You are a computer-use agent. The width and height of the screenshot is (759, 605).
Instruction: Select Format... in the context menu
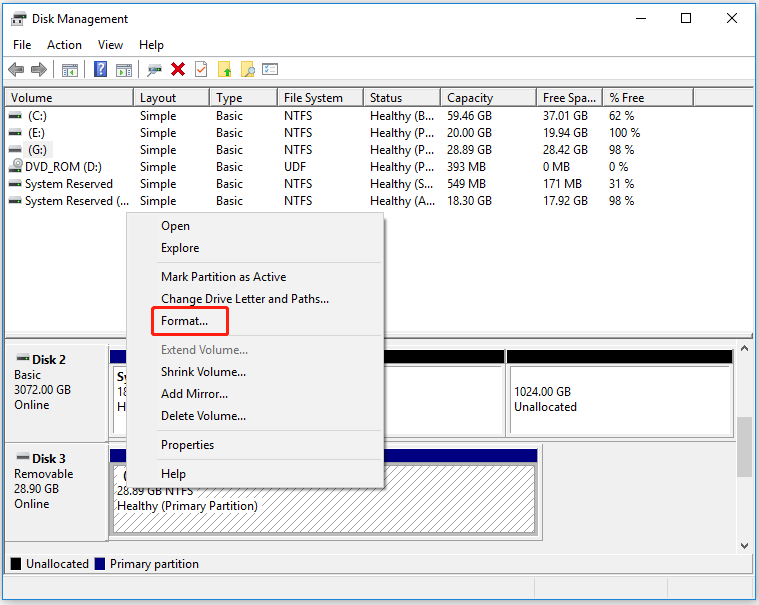[x=184, y=321]
